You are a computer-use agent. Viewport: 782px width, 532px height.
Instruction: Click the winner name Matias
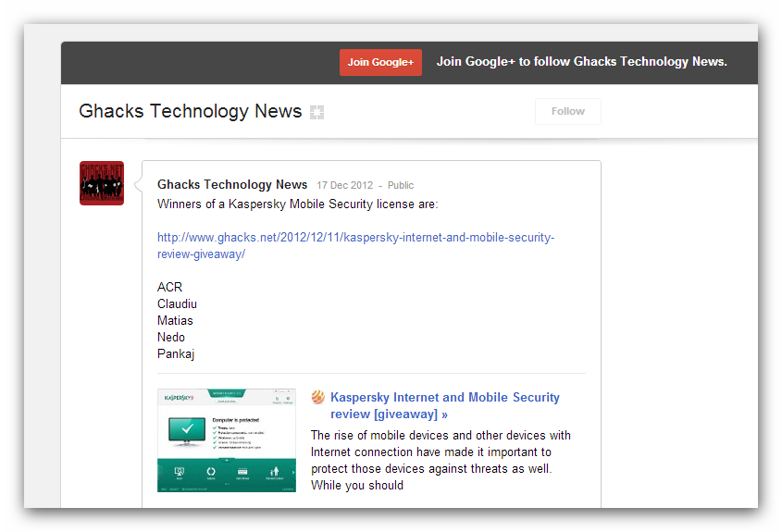[x=175, y=321]
